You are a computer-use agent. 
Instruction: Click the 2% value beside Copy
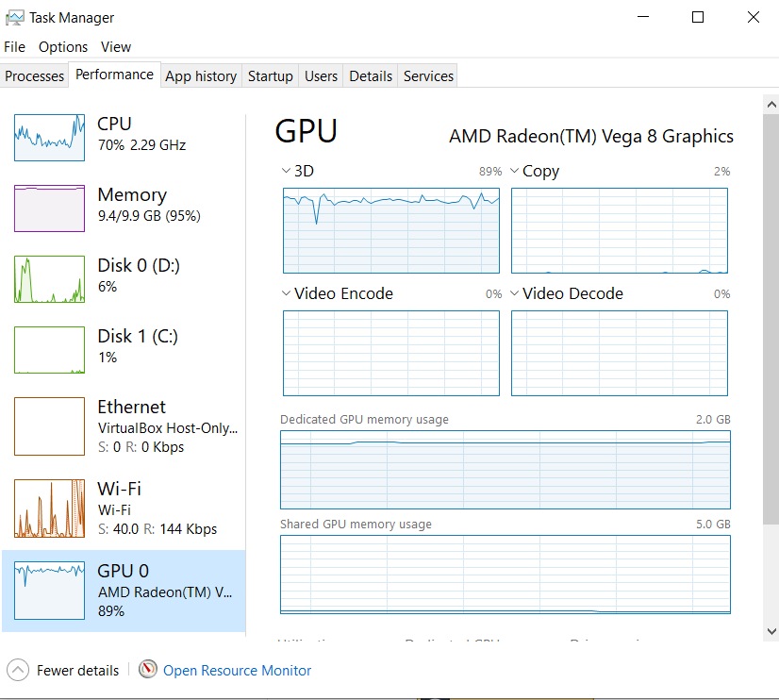pyautogui.click(x=721, y=172)
